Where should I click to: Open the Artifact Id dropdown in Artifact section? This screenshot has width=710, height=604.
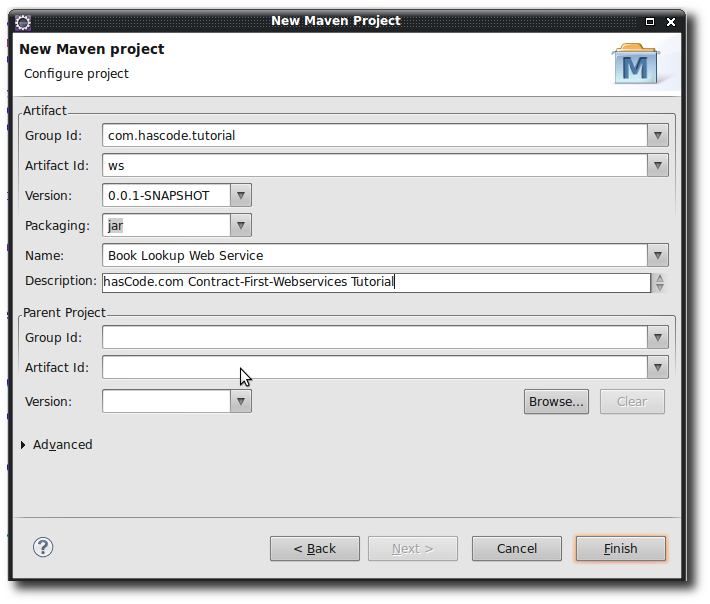658,165
